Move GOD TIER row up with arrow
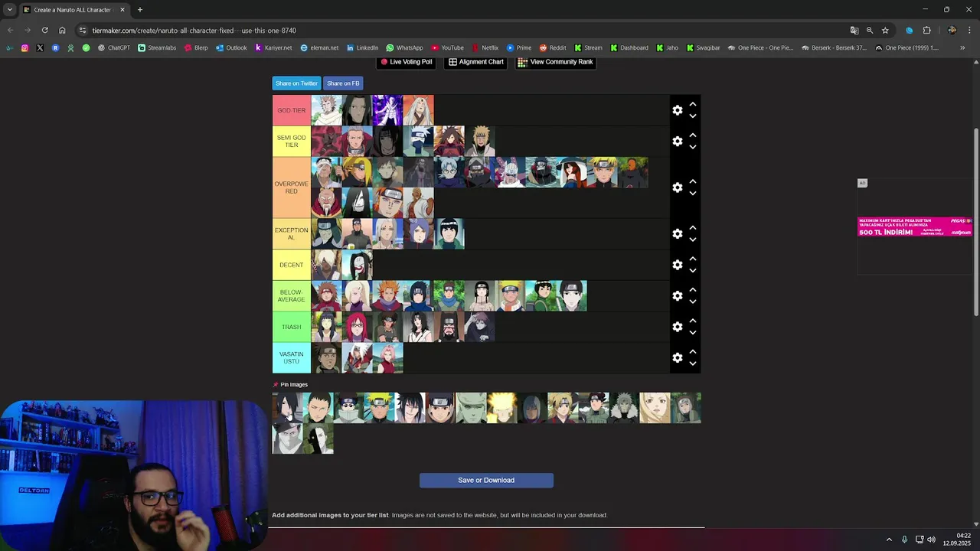980x551 pixels. coord(693,104)
